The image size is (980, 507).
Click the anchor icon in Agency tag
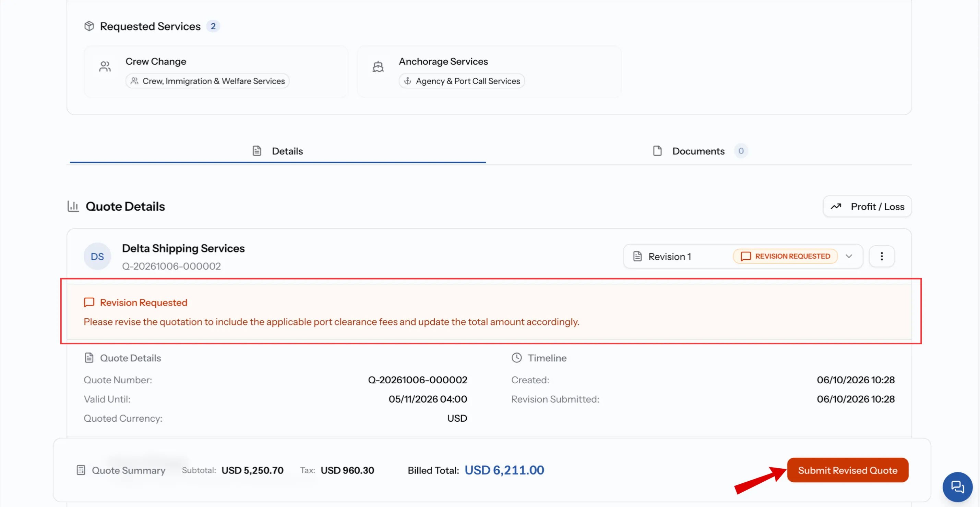point(407,81)
